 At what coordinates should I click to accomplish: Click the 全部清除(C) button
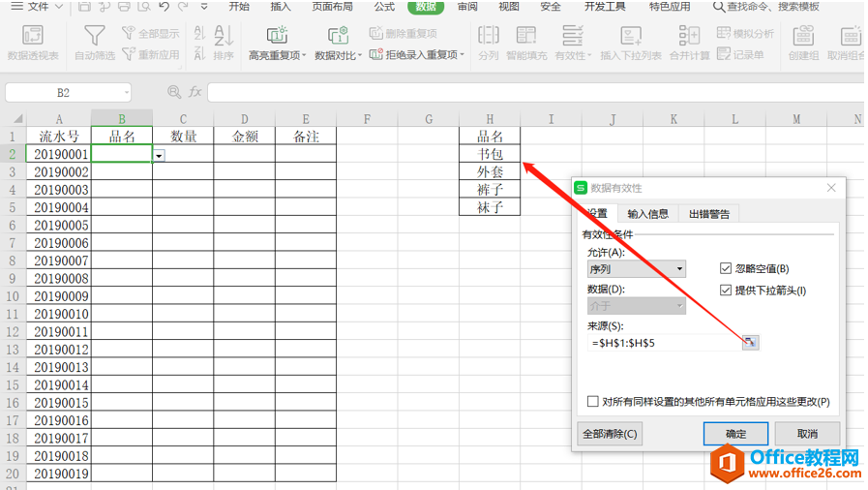[x=610, y=434]
